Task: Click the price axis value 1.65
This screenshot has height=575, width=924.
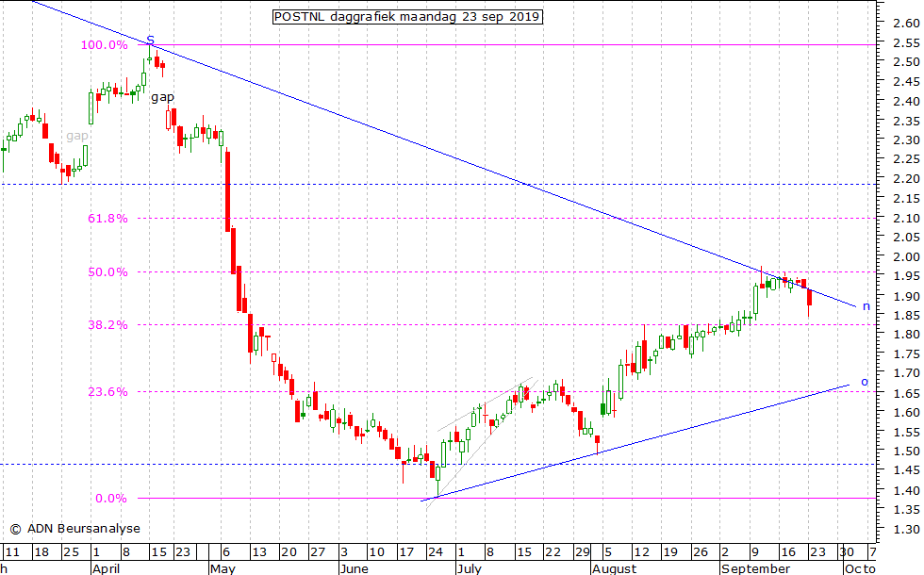Action: (x=906, y=394)
